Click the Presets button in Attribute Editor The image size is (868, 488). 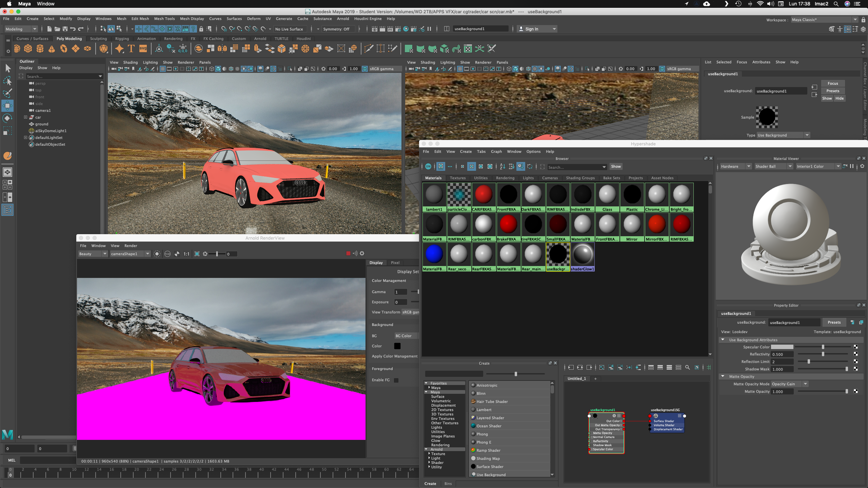pyautogui.click(x=832, y=91)
